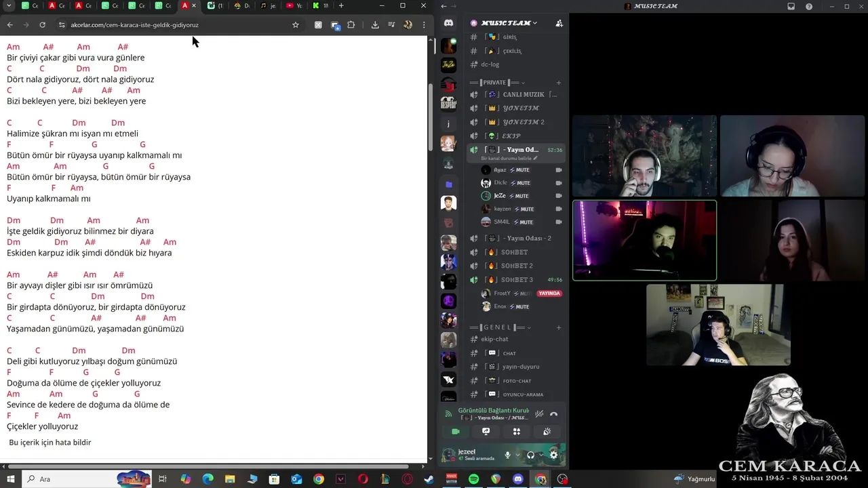The image size is (868, 488).
Task: Turn on camera in Discord voice panel
Action: 456,431
